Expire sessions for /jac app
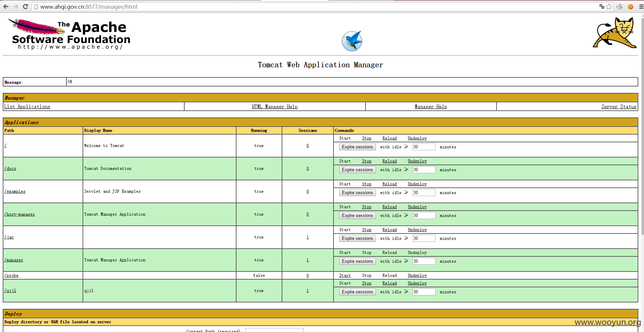This screenshot has height=332, width=644. (x=357, y=238)
